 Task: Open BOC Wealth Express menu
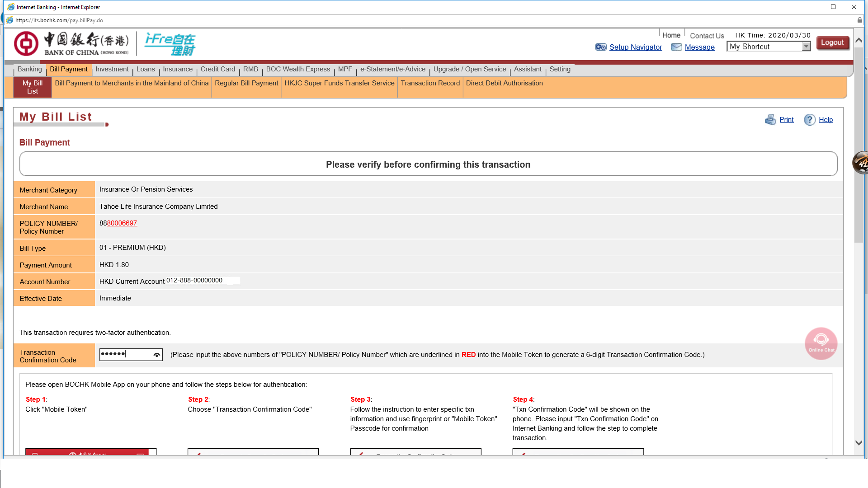298,69
